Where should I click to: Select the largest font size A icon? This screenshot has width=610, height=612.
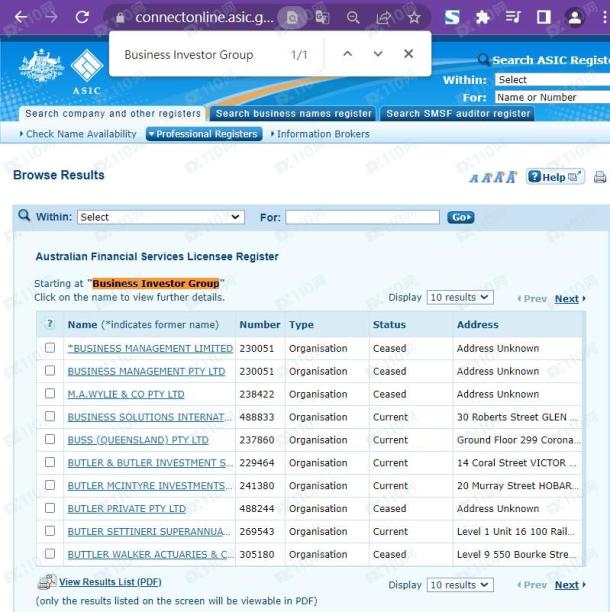512,177
